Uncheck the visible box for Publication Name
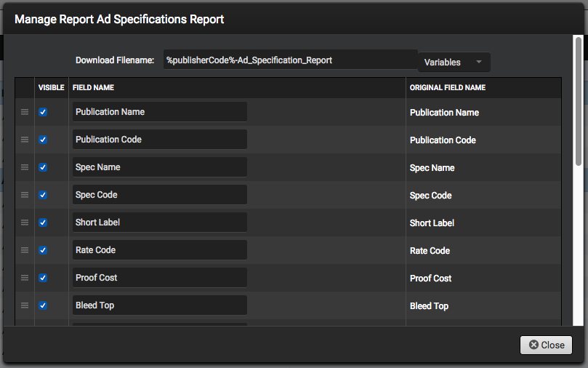Screen dimensions: 588x368 coord(43,112)
